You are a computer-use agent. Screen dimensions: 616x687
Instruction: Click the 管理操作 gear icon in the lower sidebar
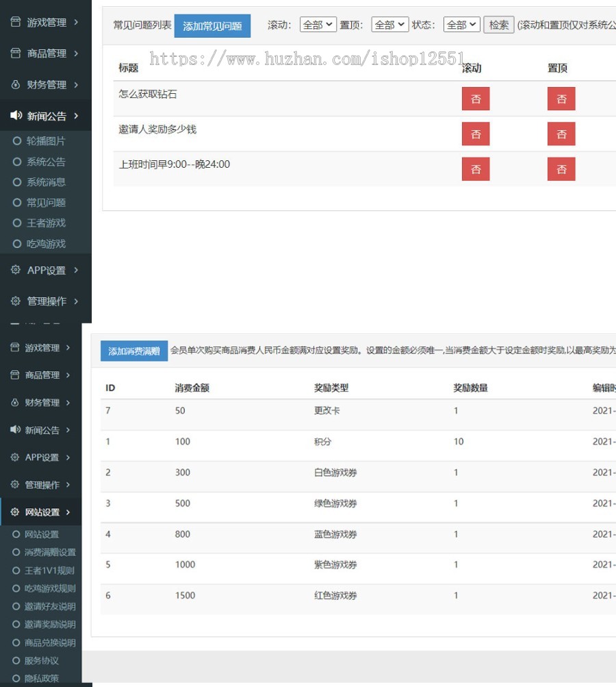(x=15, y=484)
